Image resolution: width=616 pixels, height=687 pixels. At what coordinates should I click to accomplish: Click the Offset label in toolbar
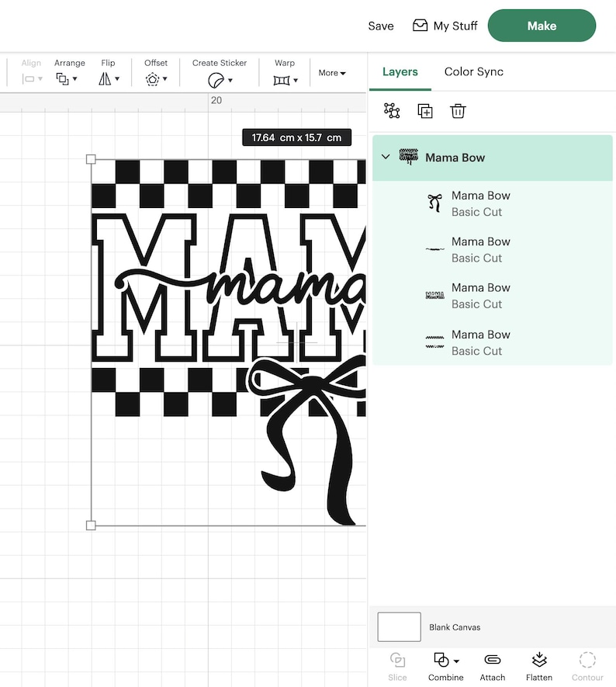pos(156,63)
